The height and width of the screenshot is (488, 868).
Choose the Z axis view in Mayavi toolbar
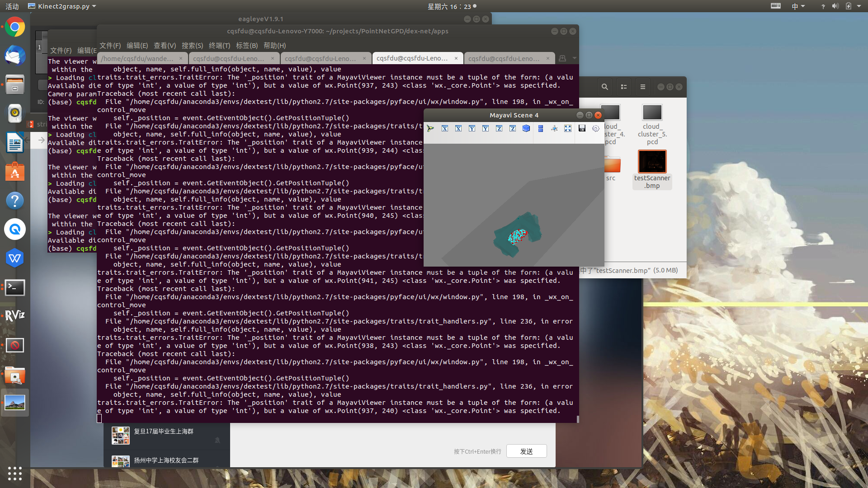tap(499, 128)
